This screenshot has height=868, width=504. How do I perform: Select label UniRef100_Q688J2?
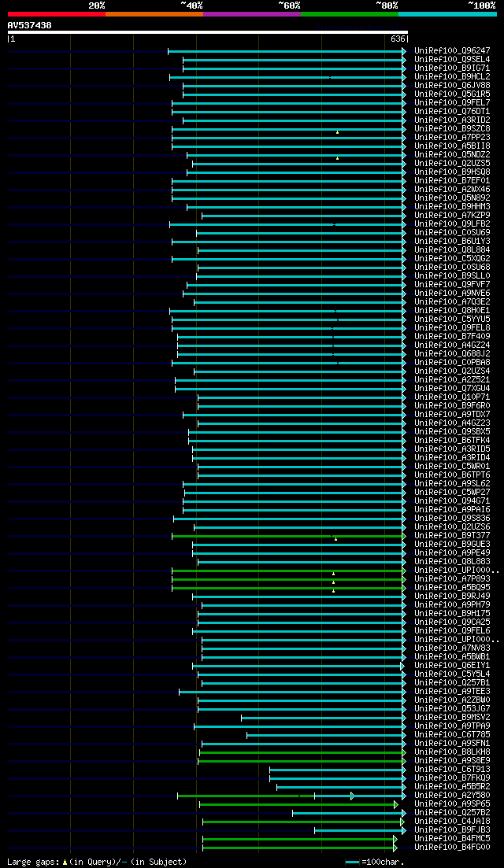452,354
